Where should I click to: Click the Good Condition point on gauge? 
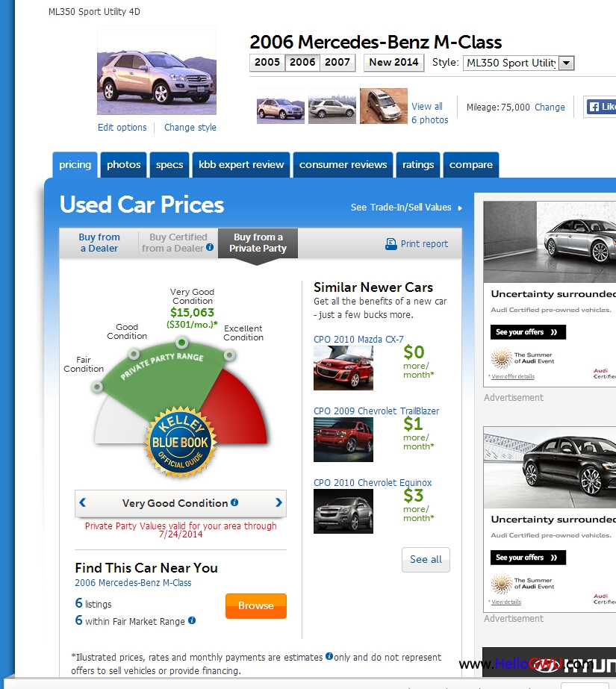pos(133,354)
